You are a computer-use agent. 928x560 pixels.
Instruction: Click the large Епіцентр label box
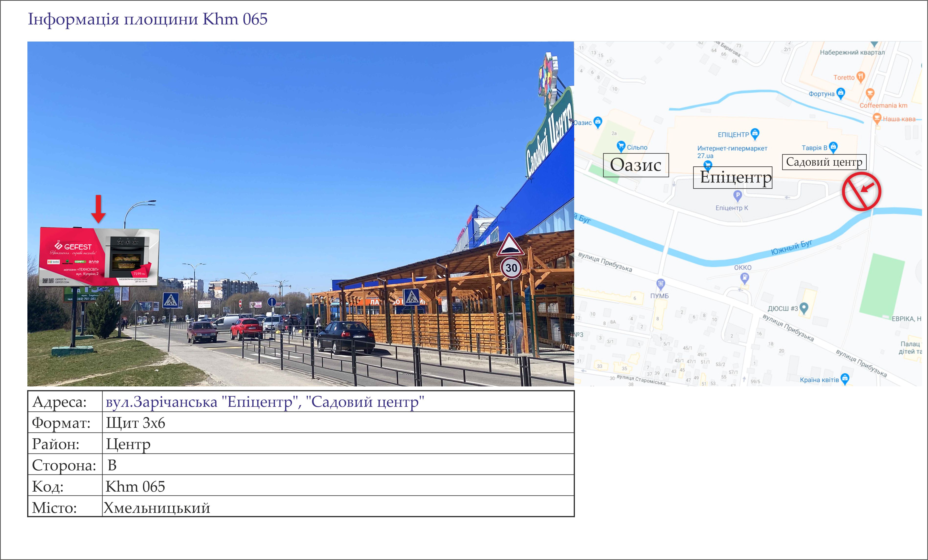click(x=733, y=177)
